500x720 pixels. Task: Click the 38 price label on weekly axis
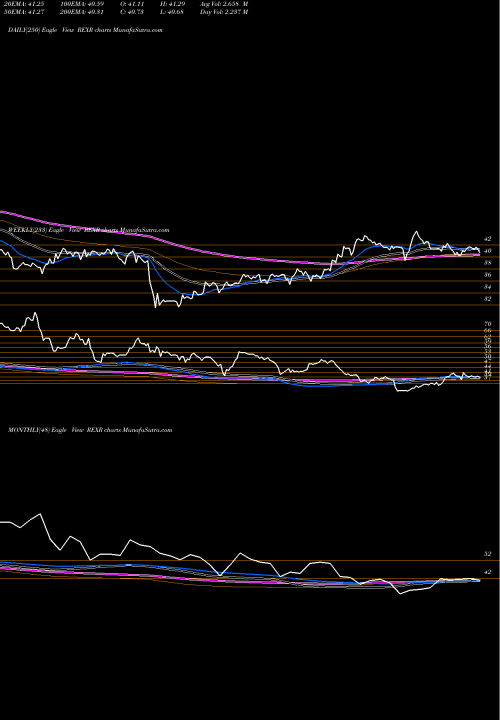point(488,263)
